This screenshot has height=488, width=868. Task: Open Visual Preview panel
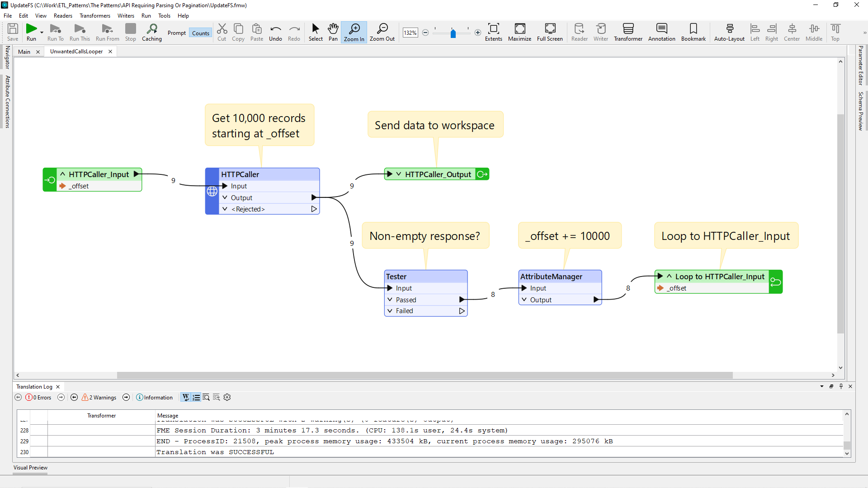coord(30,468)
